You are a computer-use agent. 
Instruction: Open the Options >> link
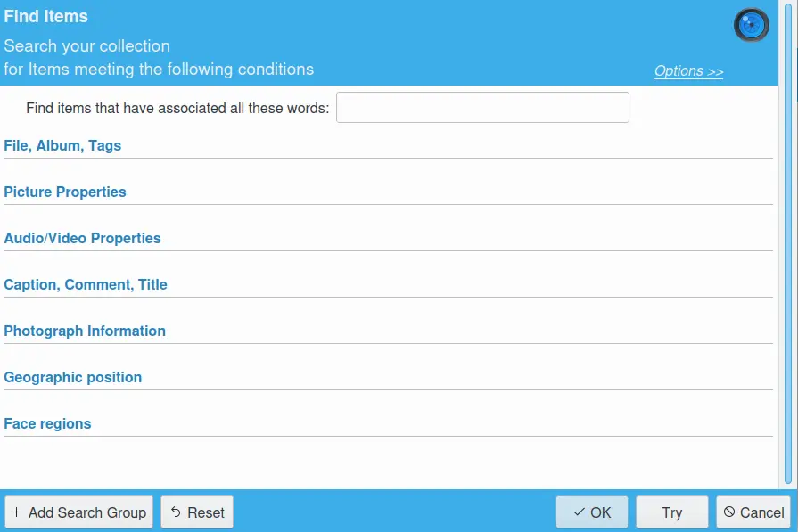[688, 71]
